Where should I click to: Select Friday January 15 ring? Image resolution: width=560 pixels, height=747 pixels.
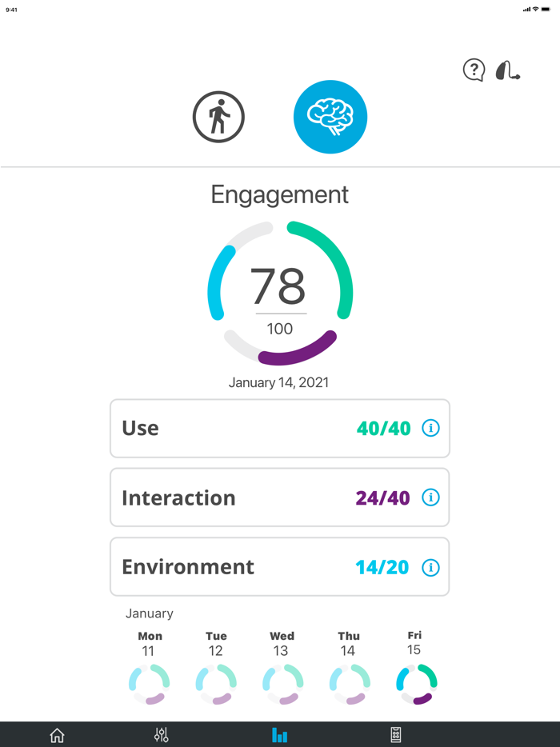click(414, 685)
